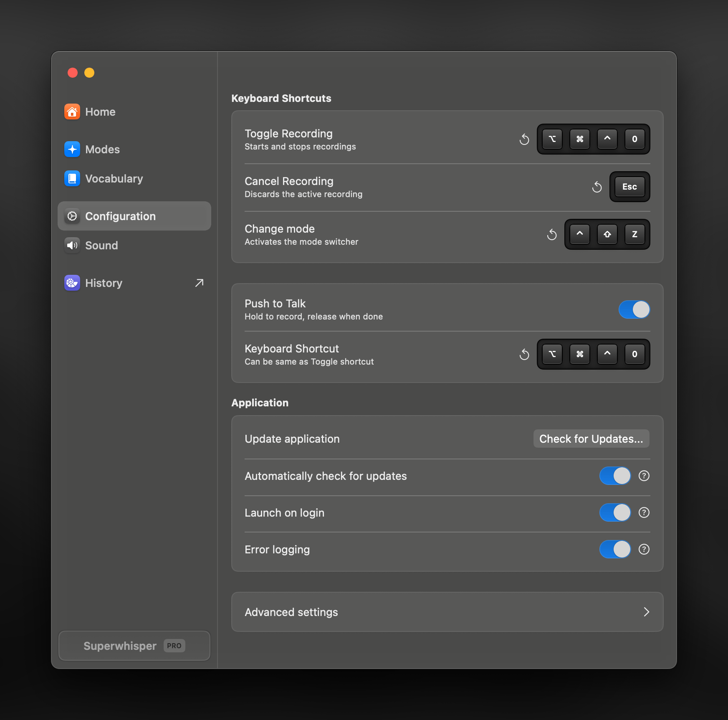This screenshot has height=720, width=728.
Task: Click the Configuration gear icon
Action: (72, 216)
